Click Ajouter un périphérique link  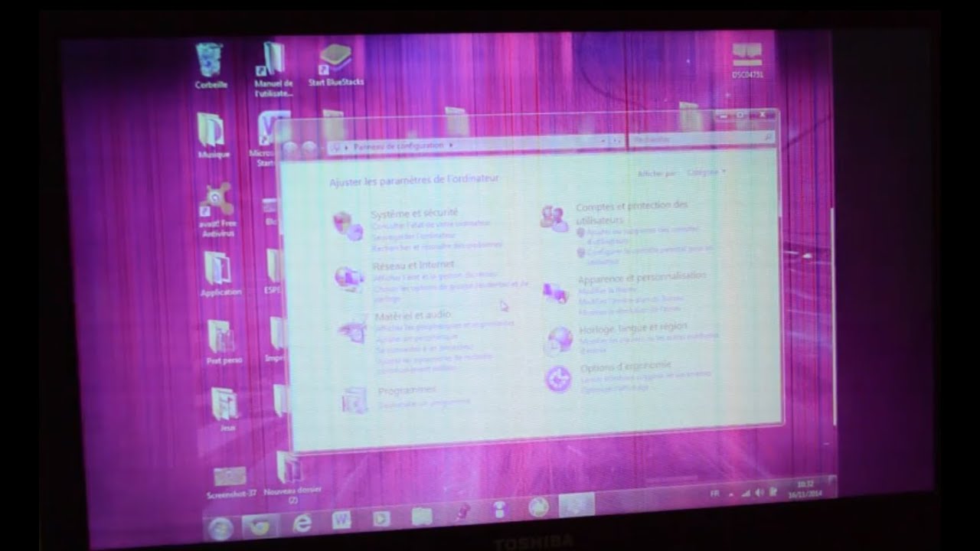tap(416, 337)
